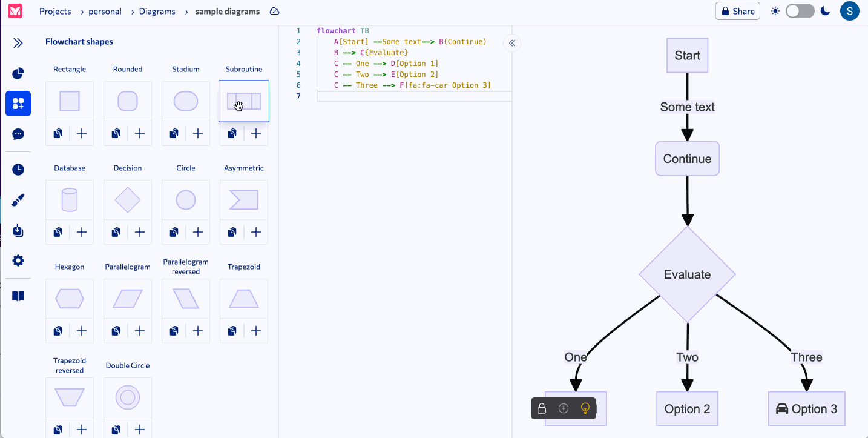The height and width of the screenshot is (438, 868).
Task: Open the settings gear sidebar icon
Action: pyautogui.click(x=18, y=260)
